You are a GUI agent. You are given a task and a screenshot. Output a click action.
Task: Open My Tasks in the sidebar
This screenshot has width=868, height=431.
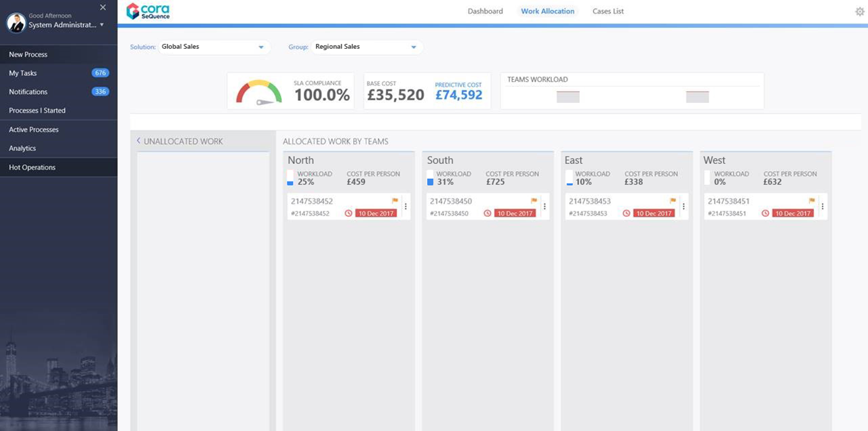pyautogui.click(x=58, y=73)
